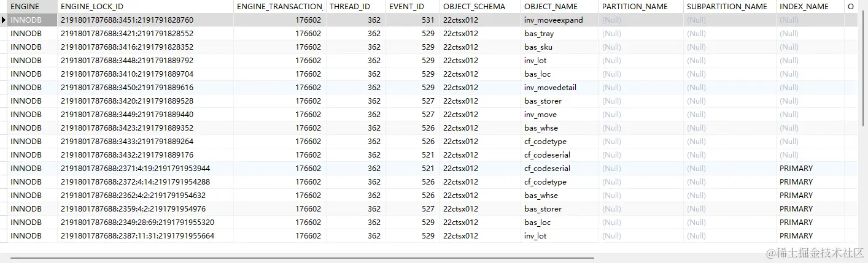Select lock ID ending in 2191791889264
Screen dimensions: 868x263
tap(145, 142)
